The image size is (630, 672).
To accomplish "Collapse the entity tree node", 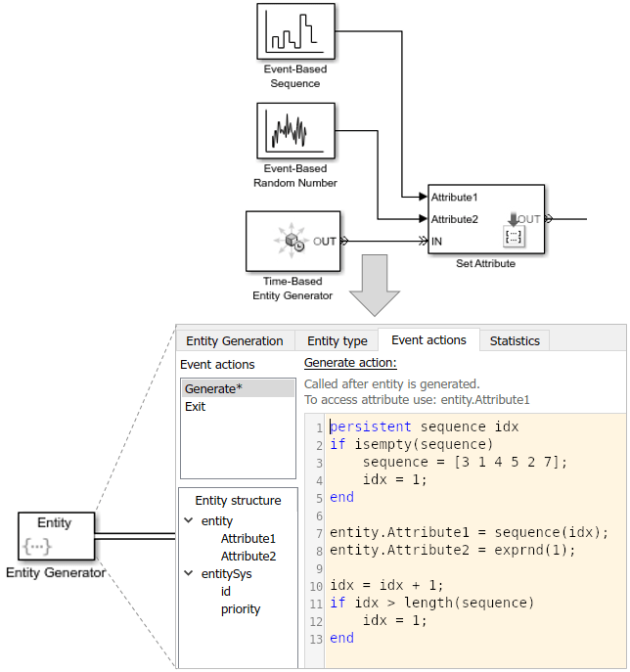I will 188,520.
